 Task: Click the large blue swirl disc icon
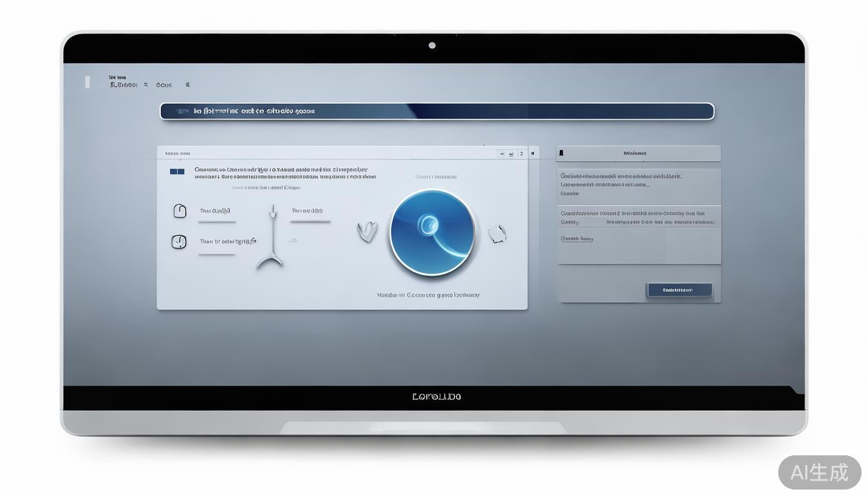point(432,232)
